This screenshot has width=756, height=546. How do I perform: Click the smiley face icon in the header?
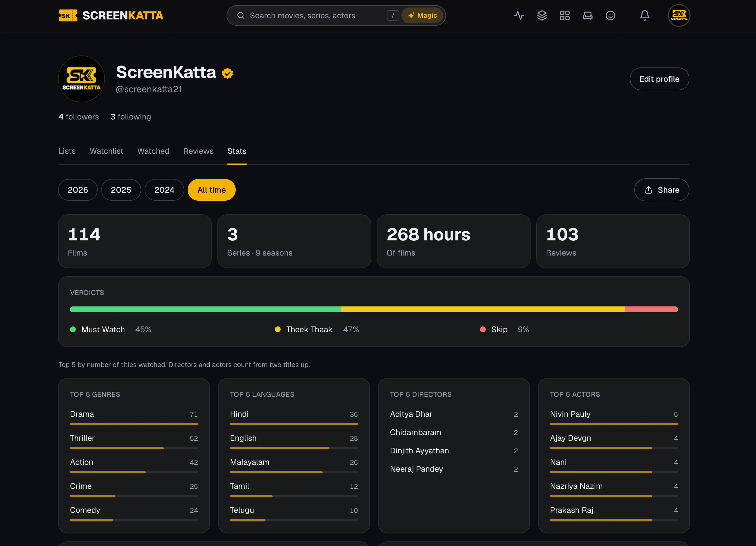point(610,15)
